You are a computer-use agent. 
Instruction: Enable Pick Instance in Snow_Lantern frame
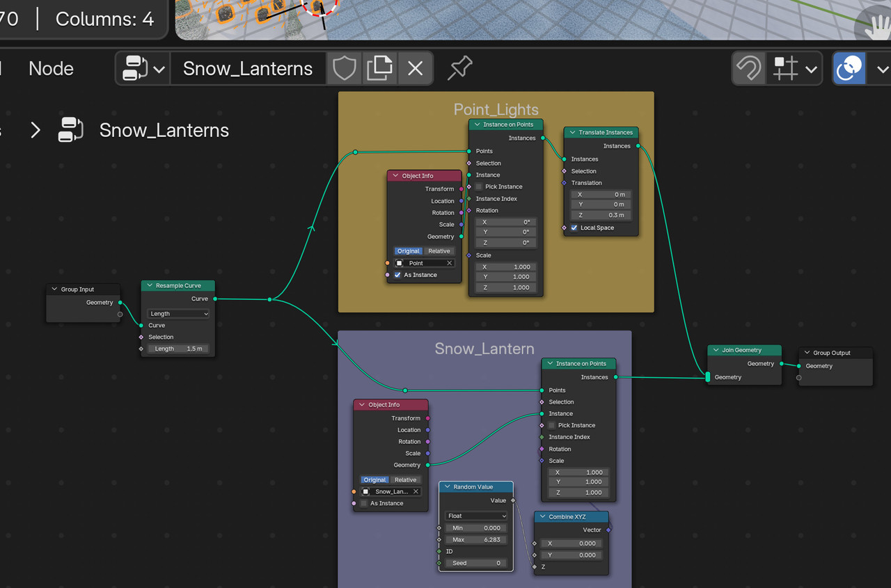551,425
